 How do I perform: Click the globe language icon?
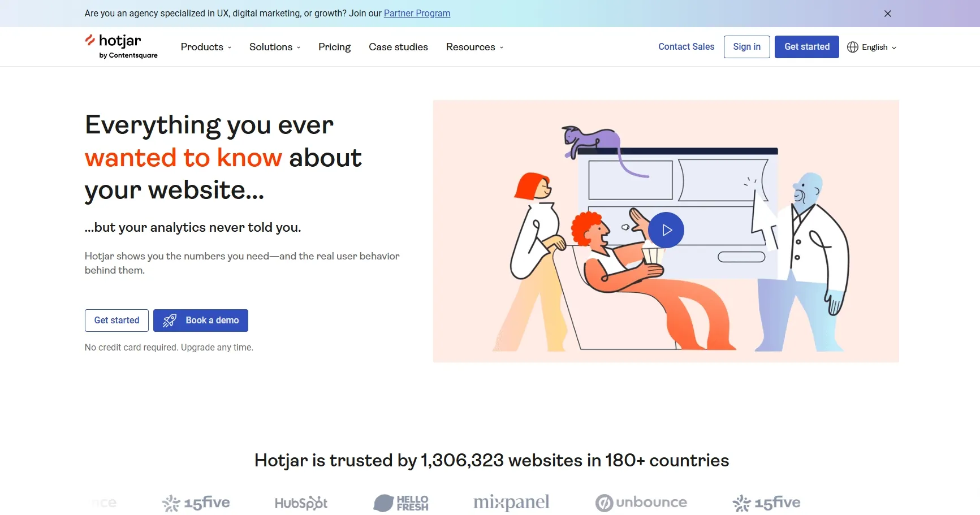(x=852, y=47)
